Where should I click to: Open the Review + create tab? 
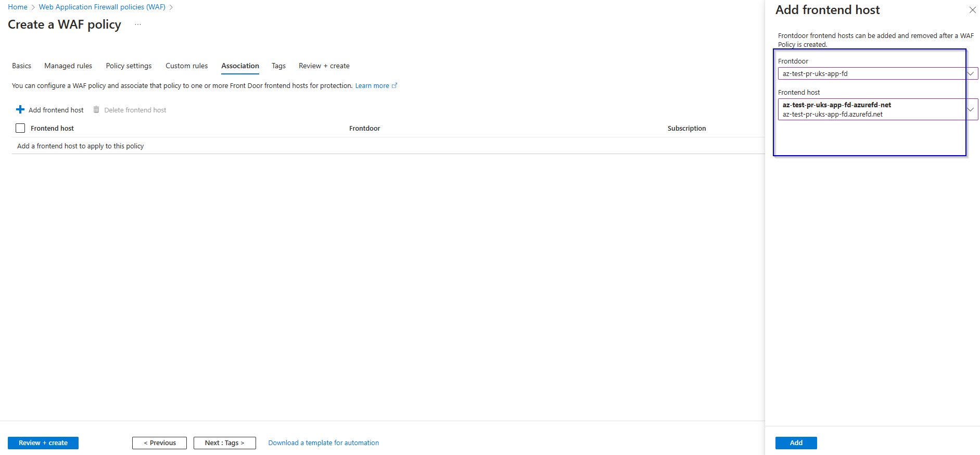pos(324,66)
